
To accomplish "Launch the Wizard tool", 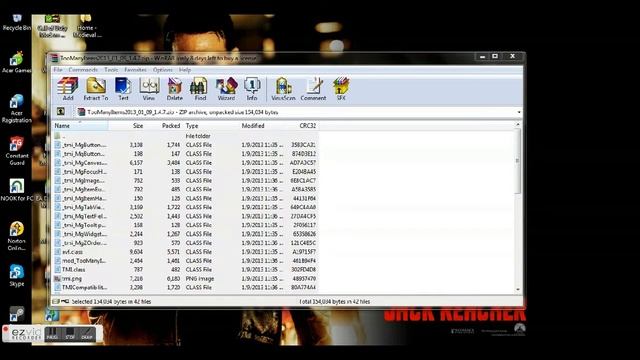I will (226, 89).
